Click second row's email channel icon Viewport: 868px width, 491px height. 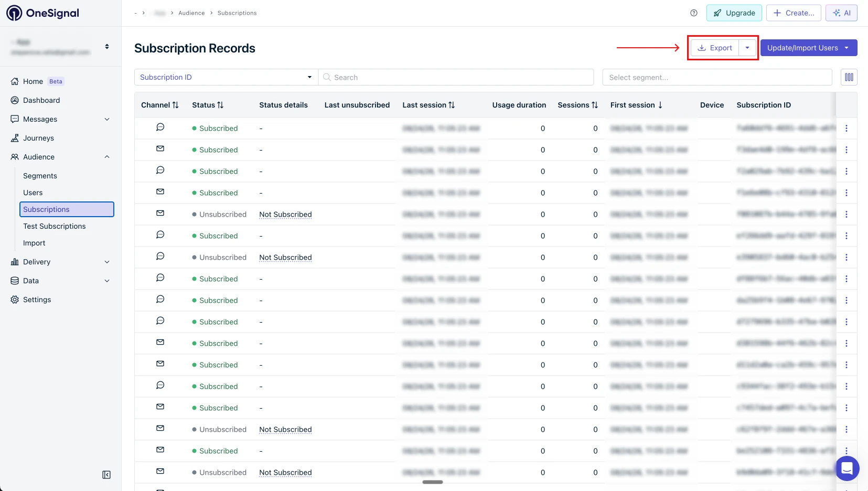click(x=160, y=149)
